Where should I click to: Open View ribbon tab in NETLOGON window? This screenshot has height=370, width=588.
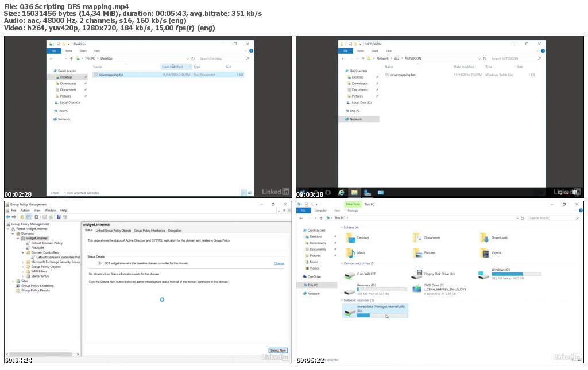tap(389, 51)
